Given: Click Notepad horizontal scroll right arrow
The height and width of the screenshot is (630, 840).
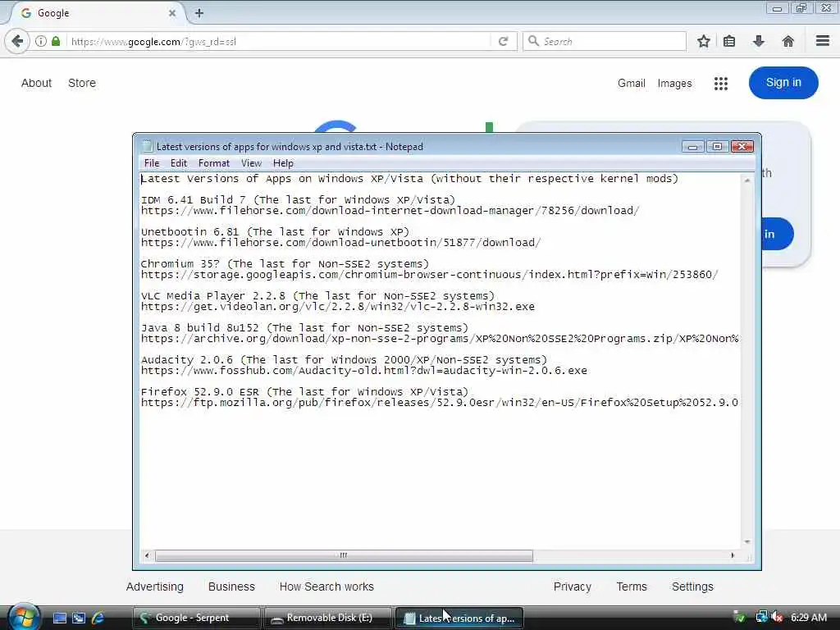Looking at the screenshot, I should tap(733, 555).
